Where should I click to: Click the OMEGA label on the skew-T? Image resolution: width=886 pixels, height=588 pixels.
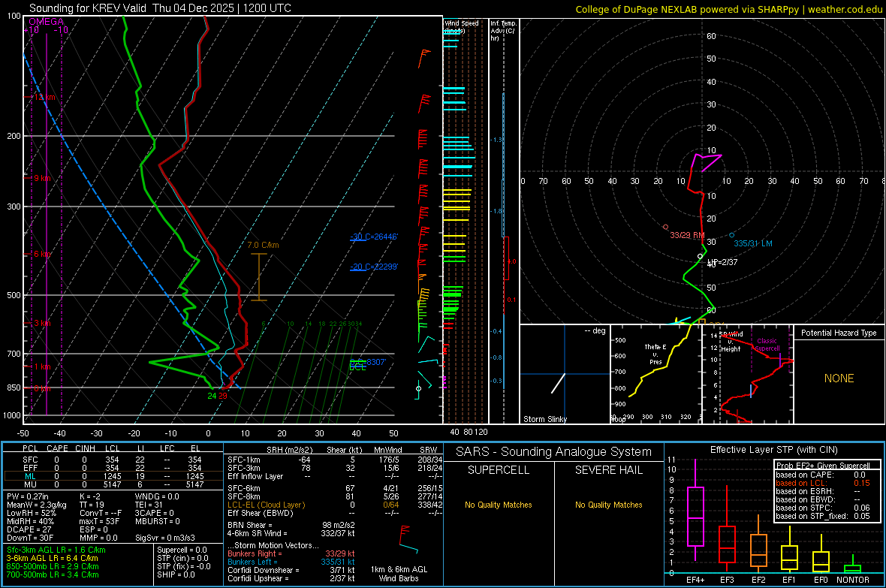click(46, 22)
